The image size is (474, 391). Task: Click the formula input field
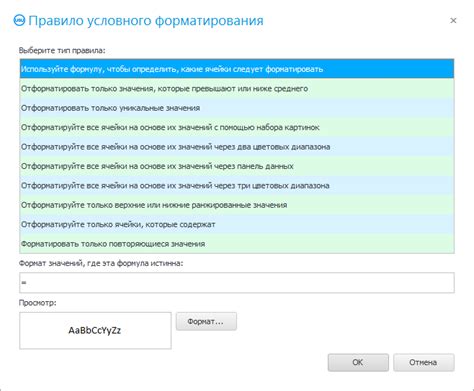click(x=237, y=283)
